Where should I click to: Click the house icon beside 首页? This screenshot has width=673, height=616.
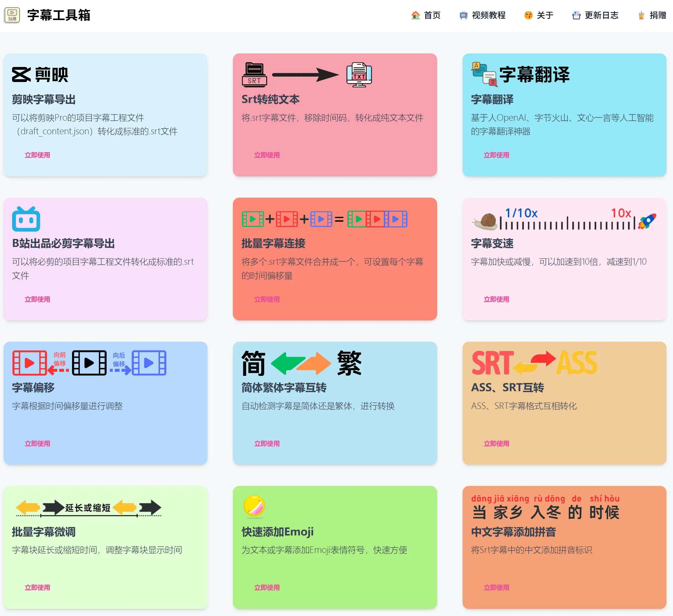(416, 15)
